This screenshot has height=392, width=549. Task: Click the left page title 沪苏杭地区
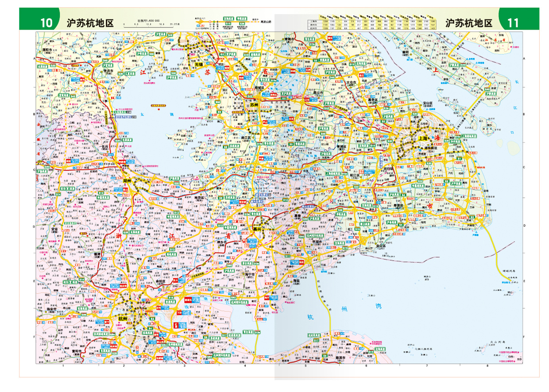pyautogui.click(x=90, y=23)
